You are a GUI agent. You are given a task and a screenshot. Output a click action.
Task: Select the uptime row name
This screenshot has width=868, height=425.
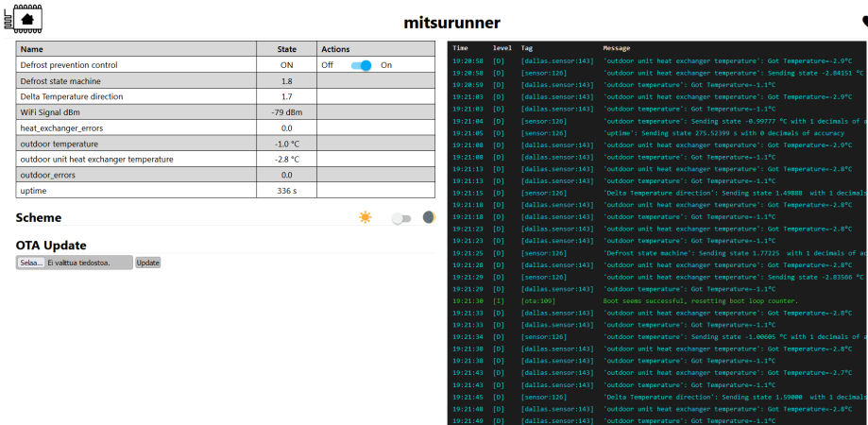[x=34, y=191]
